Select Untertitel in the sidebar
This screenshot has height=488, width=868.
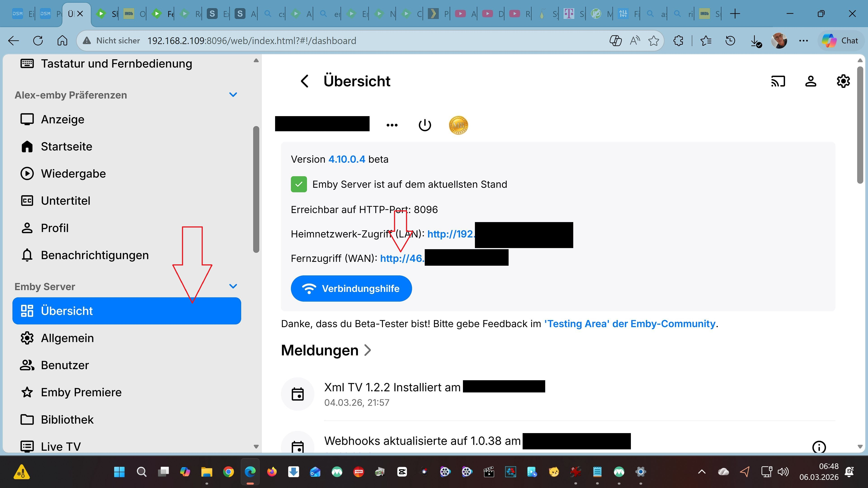point(65,201)
